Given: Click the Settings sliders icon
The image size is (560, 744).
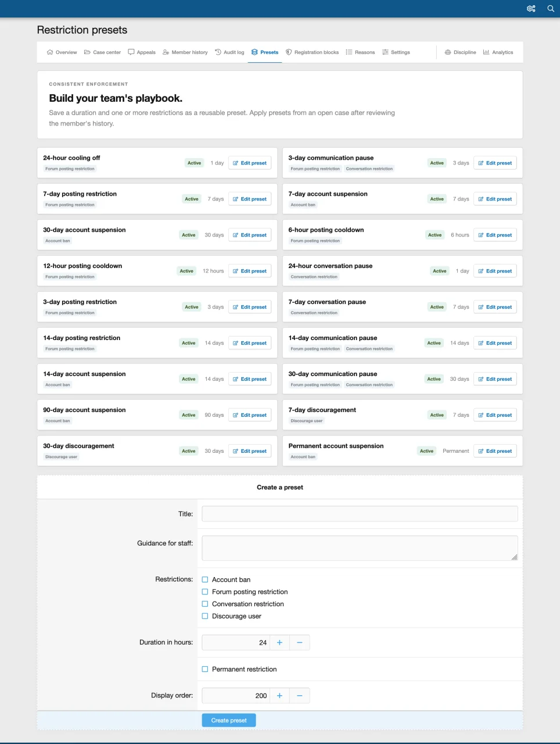Looking at the screenshot, I should 385,52.
